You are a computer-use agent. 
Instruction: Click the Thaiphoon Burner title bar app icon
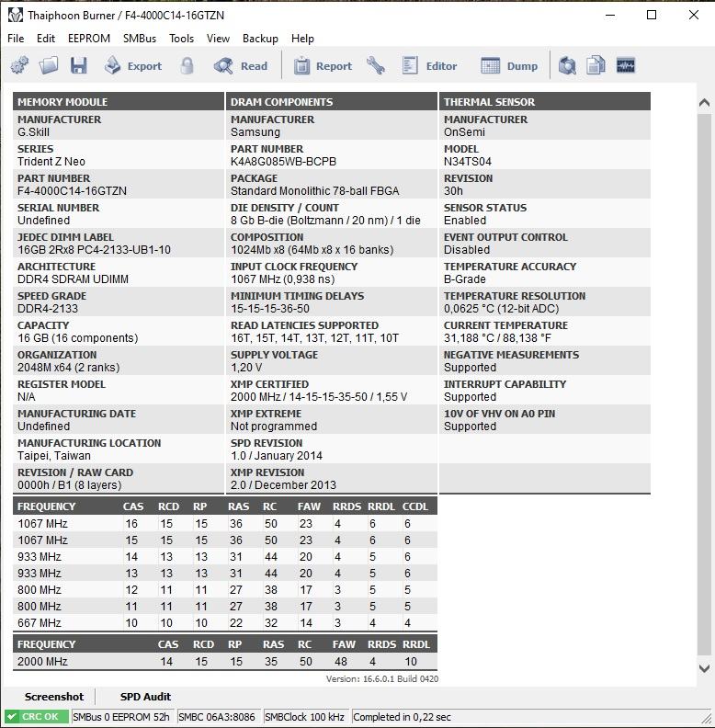pos(16,15)
